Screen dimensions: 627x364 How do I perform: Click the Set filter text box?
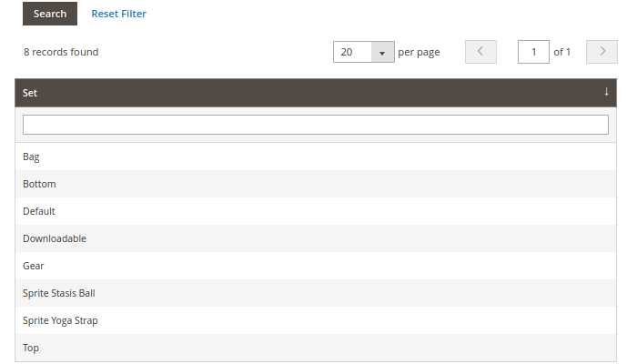click(x=315, y=125)
